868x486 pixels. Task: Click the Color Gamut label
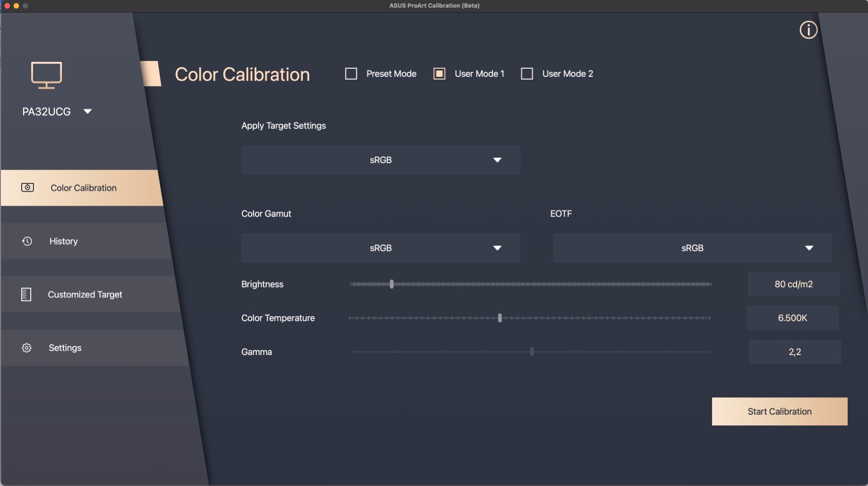[266, 213]
